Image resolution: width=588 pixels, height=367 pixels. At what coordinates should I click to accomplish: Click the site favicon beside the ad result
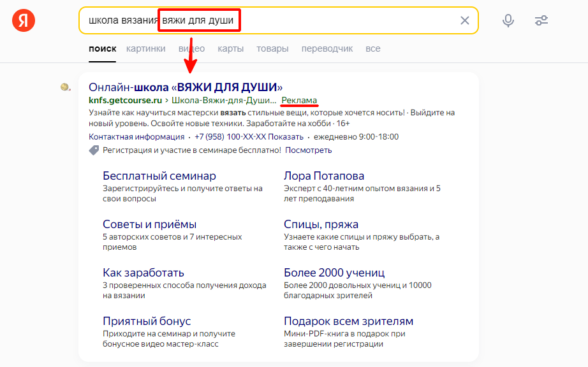[x=65, y=87]
